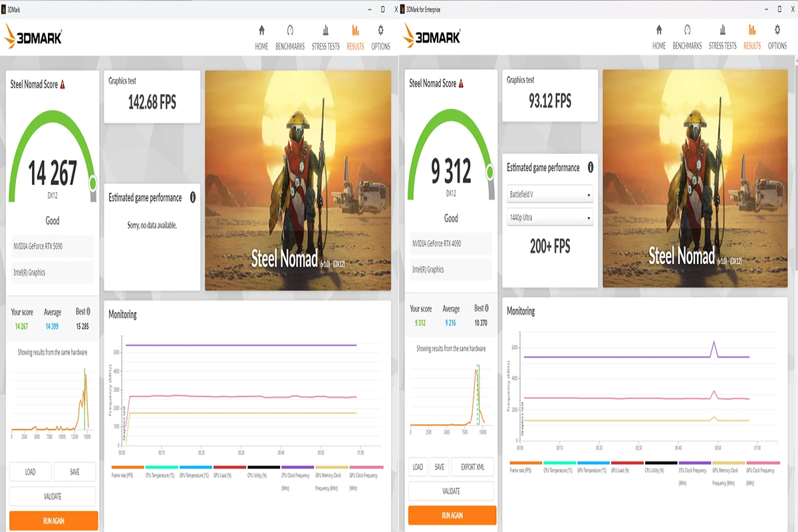Click the info icon beside Best 10 370

487,308
